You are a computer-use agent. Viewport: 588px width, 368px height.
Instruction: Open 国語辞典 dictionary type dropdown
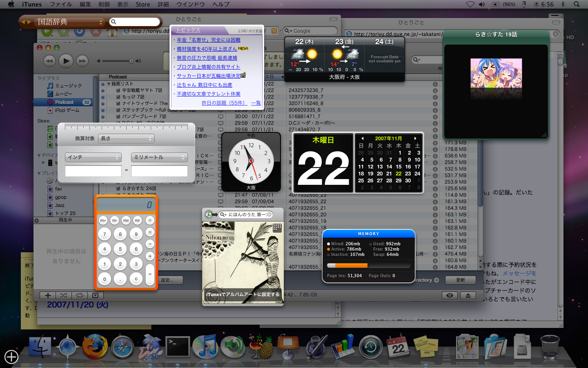click(70, 22)
